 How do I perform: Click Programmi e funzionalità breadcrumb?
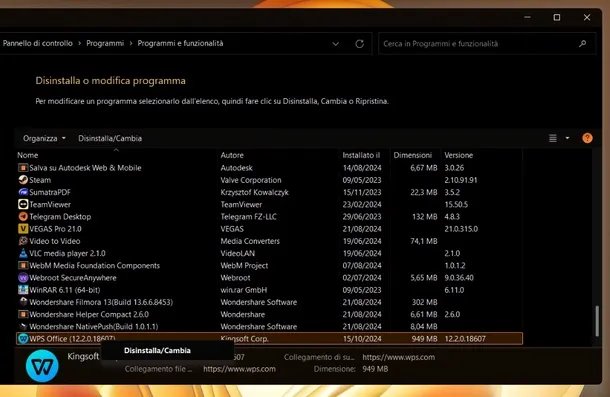coord(181,43)
